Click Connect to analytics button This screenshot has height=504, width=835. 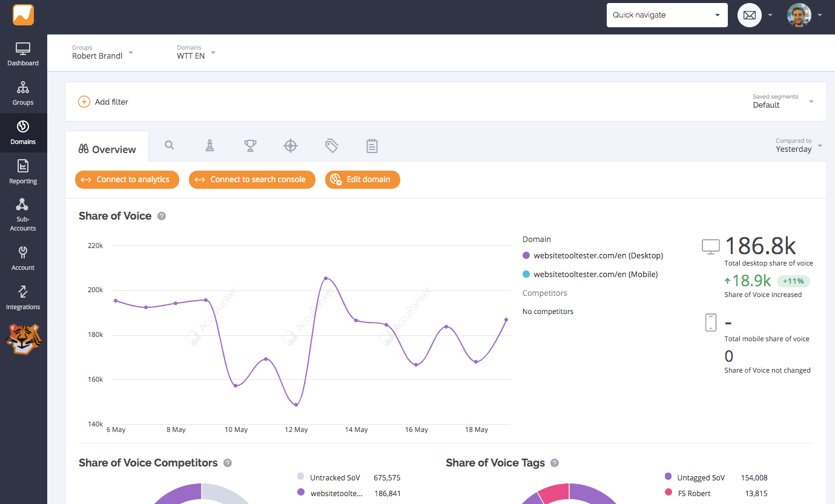(127, 180)
